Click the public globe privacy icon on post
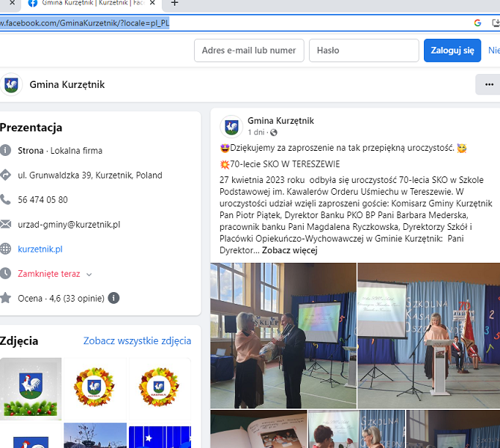Screen dimensions: 500x448 [x=274, y=132]
